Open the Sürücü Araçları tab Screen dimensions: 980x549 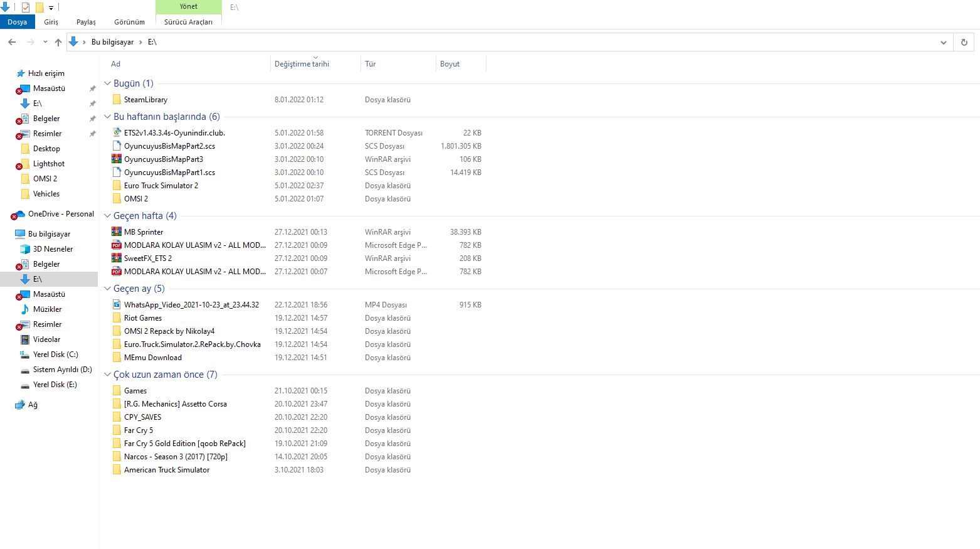click(x=188, y=22)
